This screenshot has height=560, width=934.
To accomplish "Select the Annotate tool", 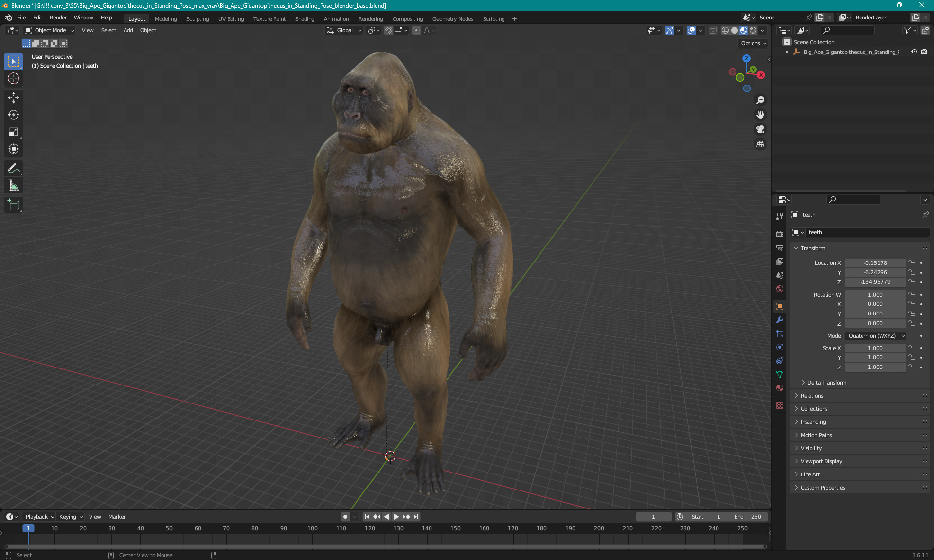I will 14,169.
